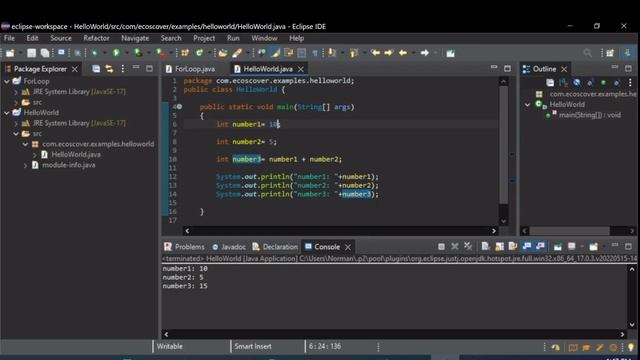Click the Previous Annotation icon
The width and height of the screenshot is (640, 360).
(x=353, y=53)
